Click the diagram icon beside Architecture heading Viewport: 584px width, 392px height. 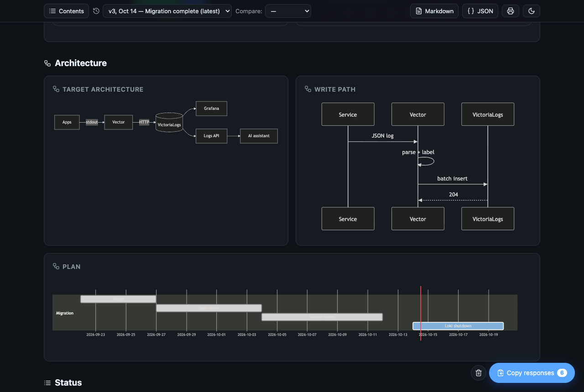pos(47,63)
